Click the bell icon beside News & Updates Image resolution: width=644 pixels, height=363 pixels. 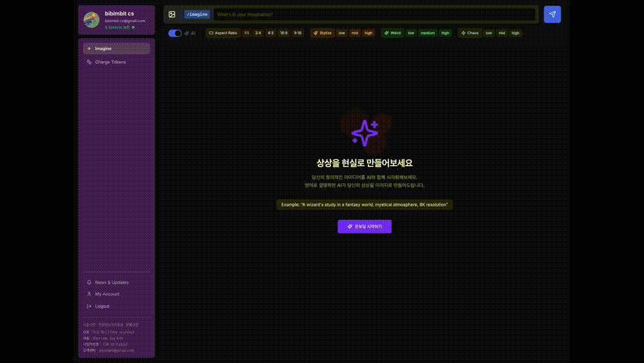(x=89, y=282)
